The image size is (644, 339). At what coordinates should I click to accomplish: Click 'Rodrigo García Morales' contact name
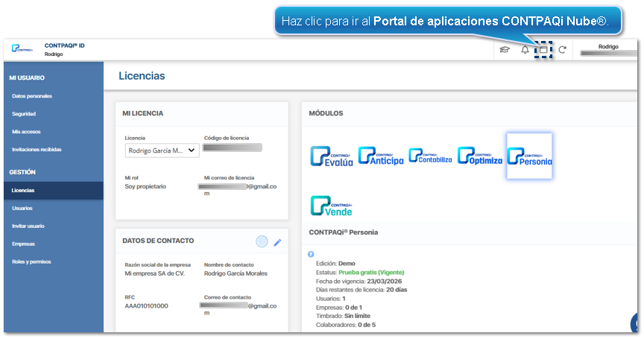coord(236,273)
